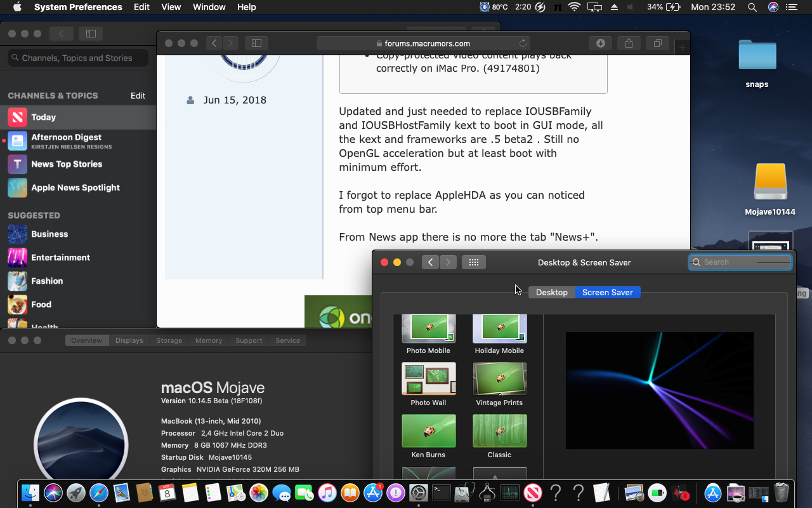This screenshot has width=812, height=508.
Task: Open suggested Business topic
Action: [78, 234]
